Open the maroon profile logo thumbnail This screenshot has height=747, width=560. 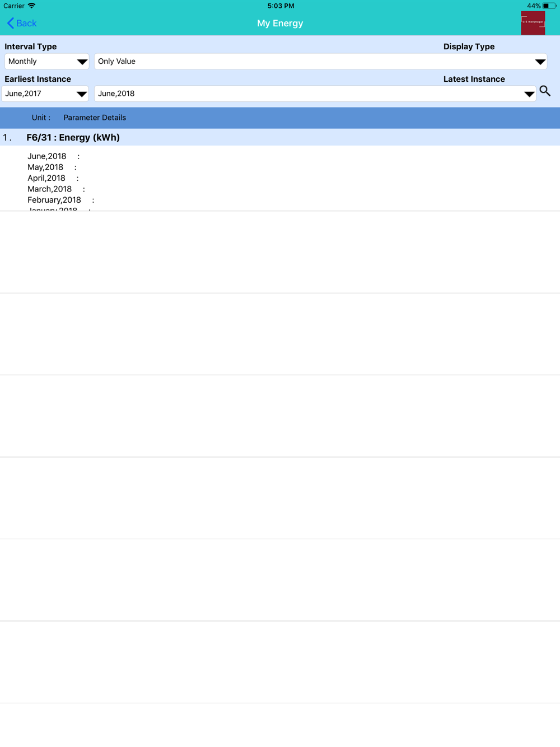click(x=533, y=23)
